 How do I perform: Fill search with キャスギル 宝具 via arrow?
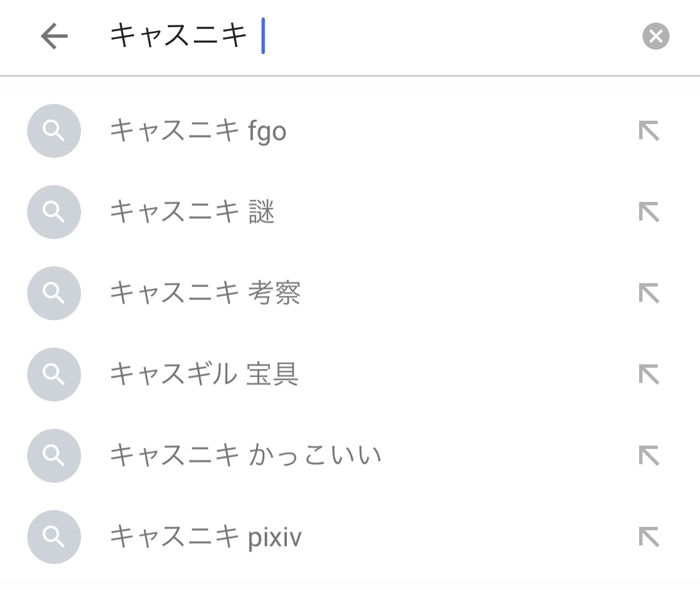[649, 375]
